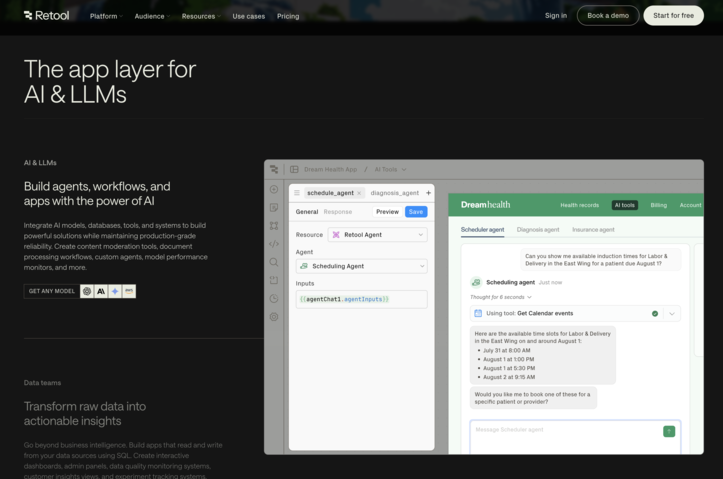Viewport: 723px width, 479px height.
Task: Open the history clock sidebar icon
Action: (x=274, y=299)
